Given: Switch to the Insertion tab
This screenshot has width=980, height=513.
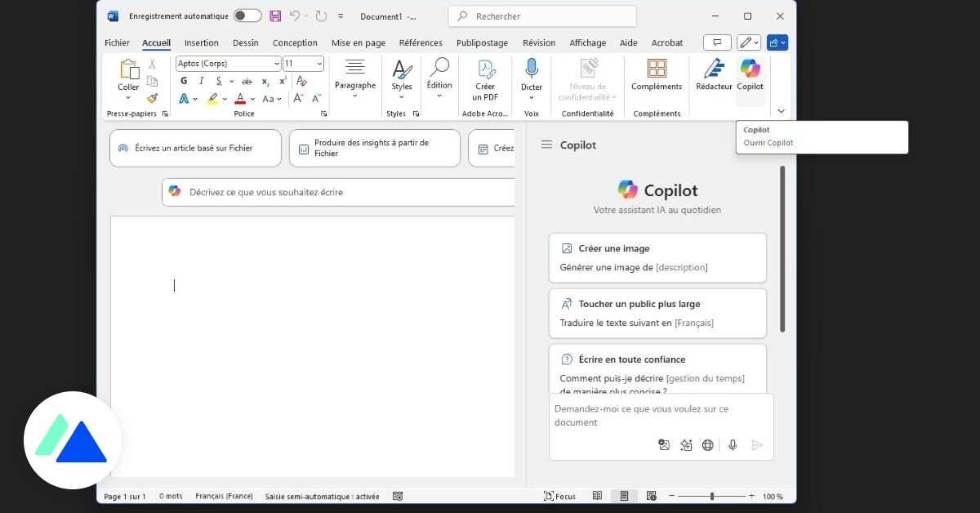Looking at the screenshot, I should pos(201,43).
